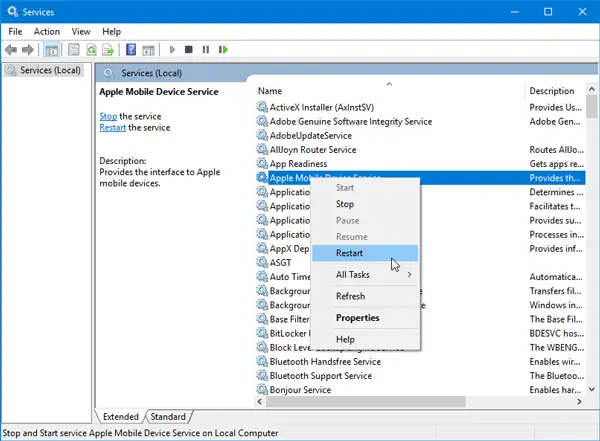Click the Stop Service square icon
600x441 pixels.
pos(189,49)
